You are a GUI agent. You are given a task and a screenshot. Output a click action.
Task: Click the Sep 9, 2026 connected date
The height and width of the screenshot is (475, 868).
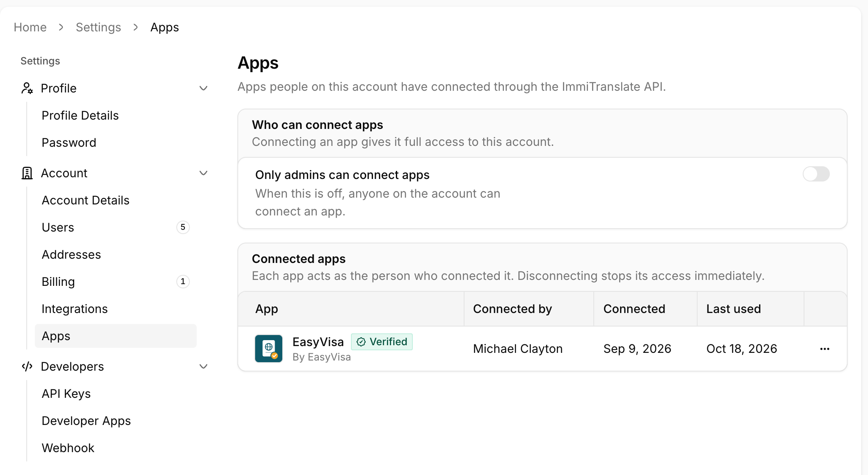637,349
